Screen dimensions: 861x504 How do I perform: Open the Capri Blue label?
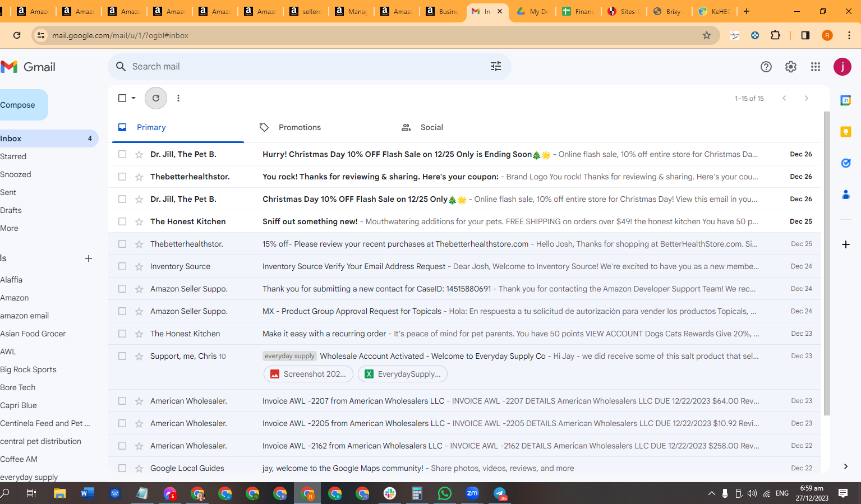pyautogui.click(x=19, y=405)
